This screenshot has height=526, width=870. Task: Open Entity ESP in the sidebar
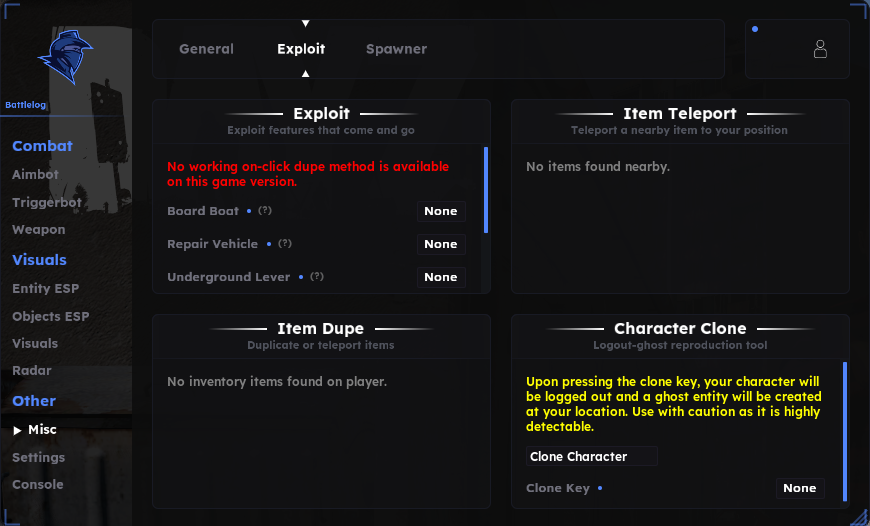[x=45, y=289]
